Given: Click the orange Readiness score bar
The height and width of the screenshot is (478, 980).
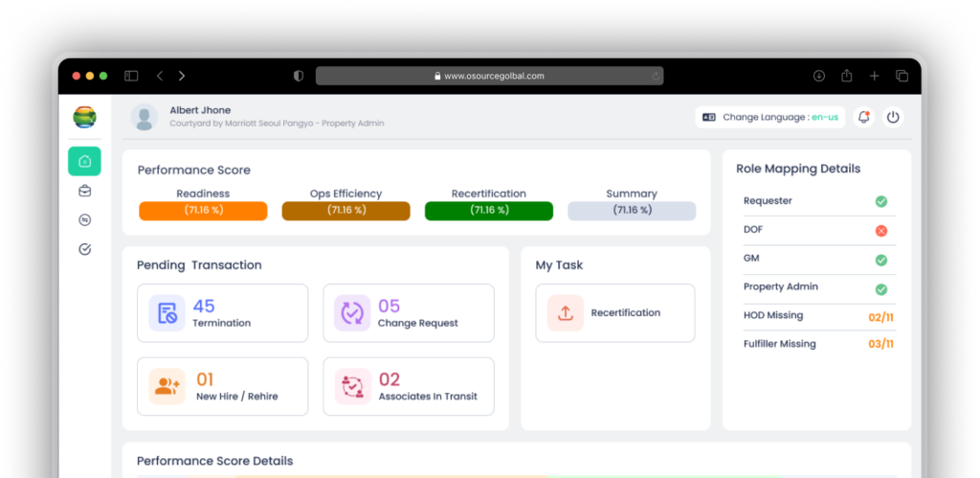Looking at the screenshot, I should [x=203, y=211].
